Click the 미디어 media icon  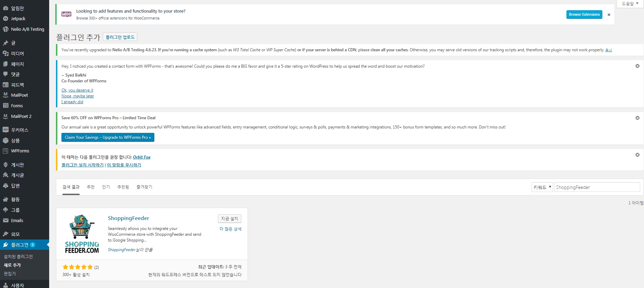coord(5,53)
